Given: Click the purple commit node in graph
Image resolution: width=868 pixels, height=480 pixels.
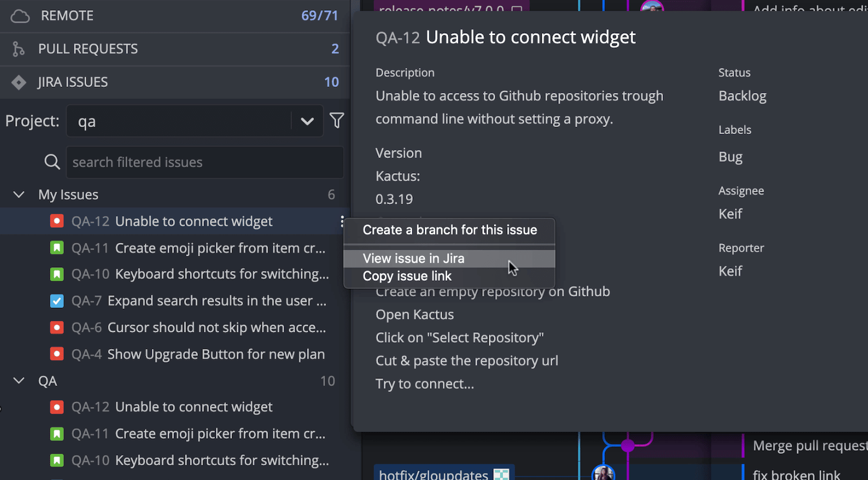Looking at the screenshot, I should (x=628, y=446).
